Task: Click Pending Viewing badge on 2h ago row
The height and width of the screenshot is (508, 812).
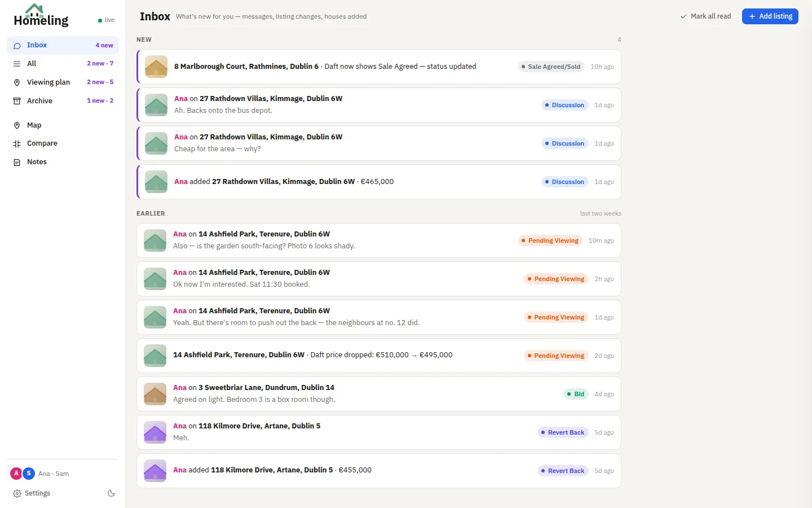Action: tap(556, 279)
